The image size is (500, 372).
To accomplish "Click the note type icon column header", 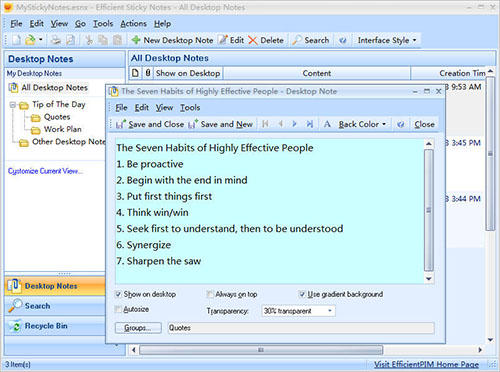I will (135, 73).
